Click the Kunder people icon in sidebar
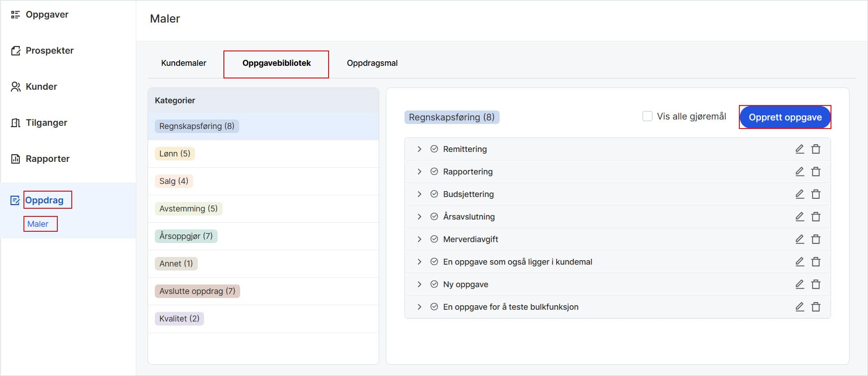 coord(16,87)
